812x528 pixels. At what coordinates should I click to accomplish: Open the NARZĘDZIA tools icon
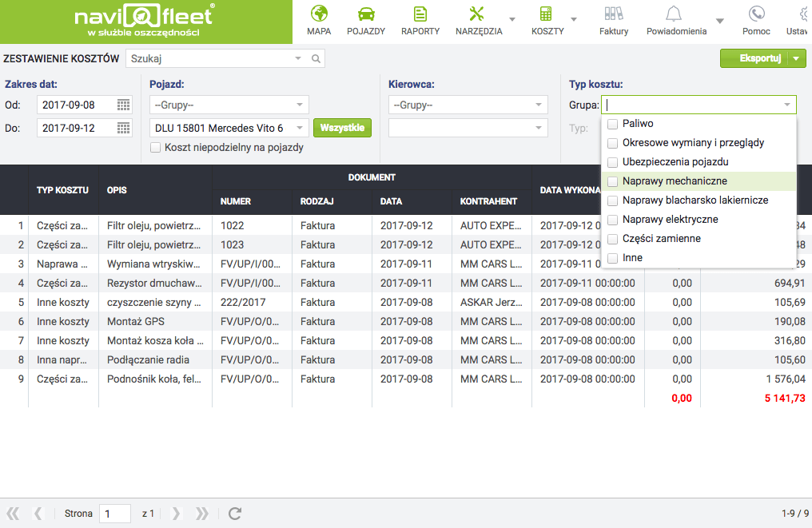[x=476, y=14]
